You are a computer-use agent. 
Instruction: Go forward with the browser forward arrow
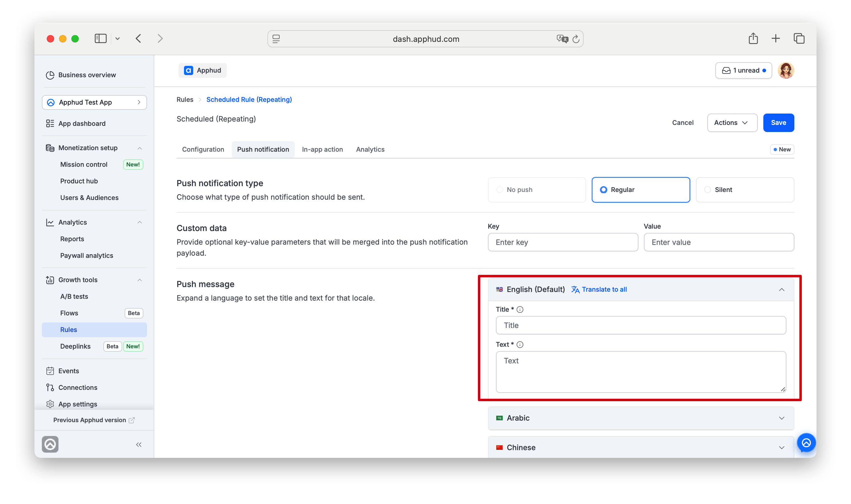(160, 38)
